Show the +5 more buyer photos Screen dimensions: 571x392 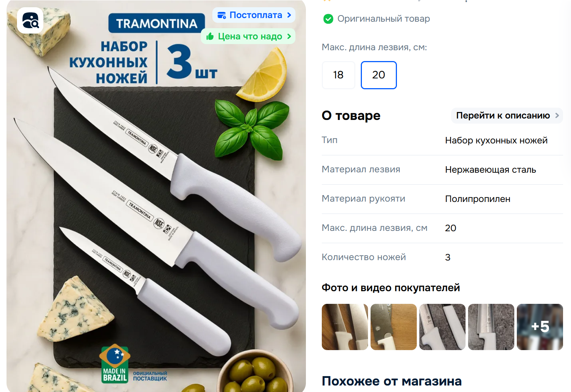click(540, 327)
